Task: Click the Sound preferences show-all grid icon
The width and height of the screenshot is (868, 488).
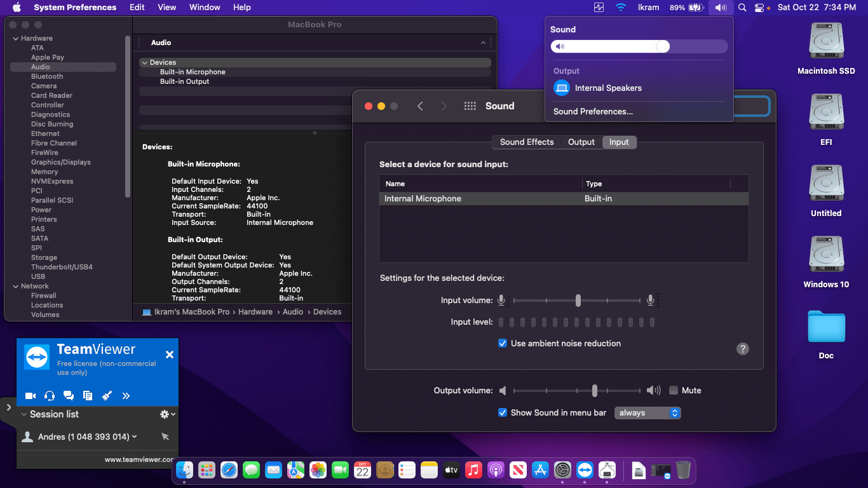Action: tap(470, 106)
